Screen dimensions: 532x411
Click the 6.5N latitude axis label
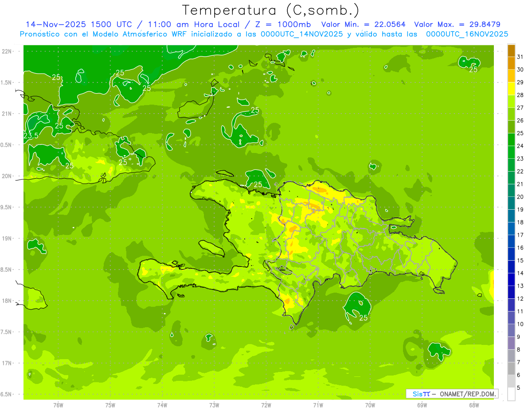pyautogui.click(x=7, y=394)
